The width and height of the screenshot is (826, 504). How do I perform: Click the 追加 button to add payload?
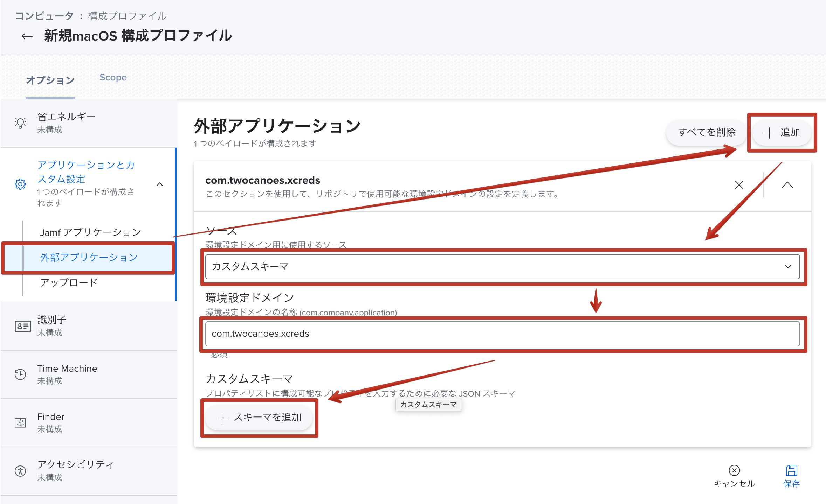coord(782,133)
